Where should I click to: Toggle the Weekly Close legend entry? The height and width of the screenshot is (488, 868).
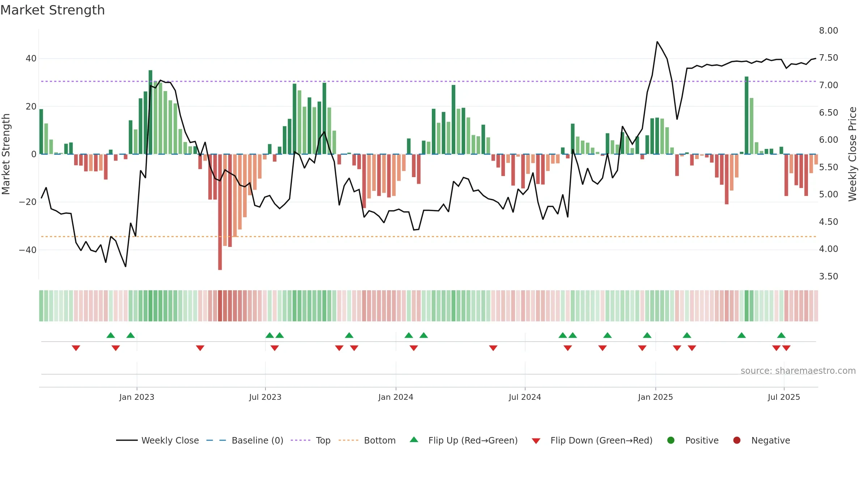point(157,440)
